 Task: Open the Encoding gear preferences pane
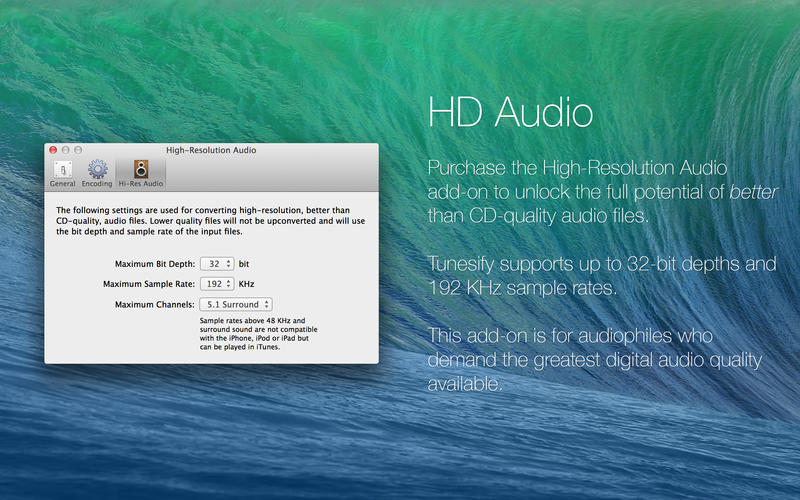pos(97,173)
